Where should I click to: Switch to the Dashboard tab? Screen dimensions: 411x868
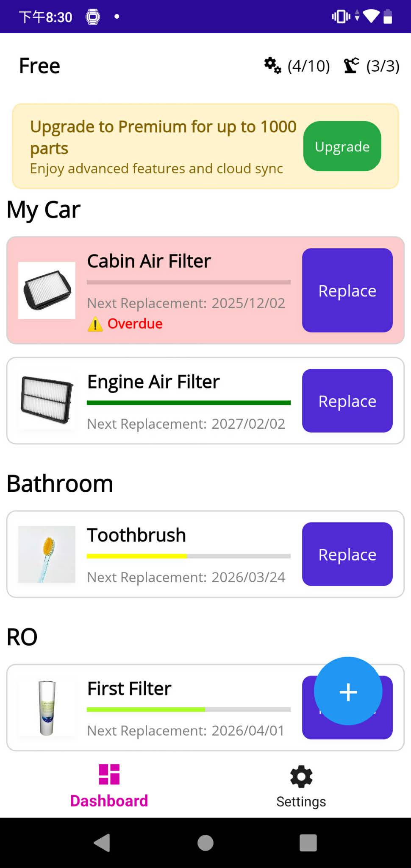coord(109,787)
